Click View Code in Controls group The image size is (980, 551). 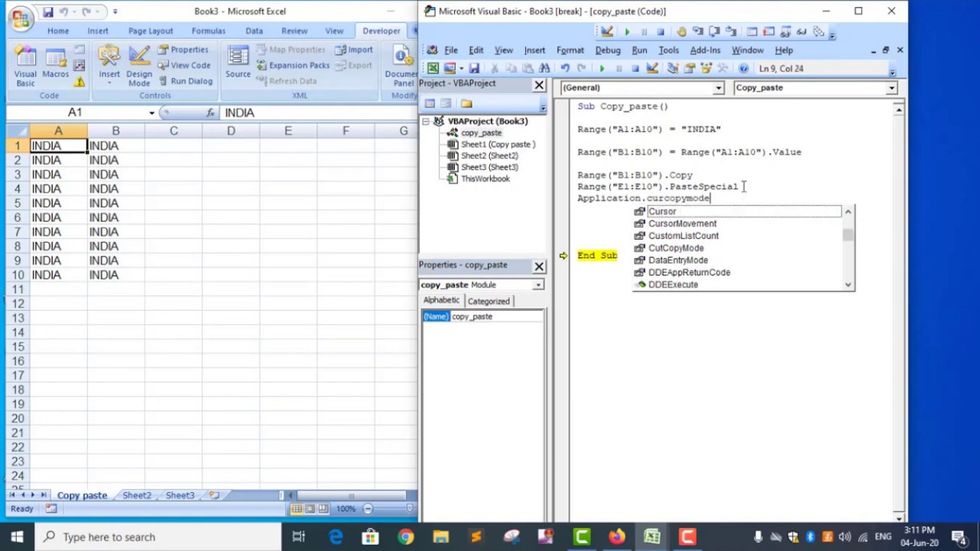tap(183, 65)
